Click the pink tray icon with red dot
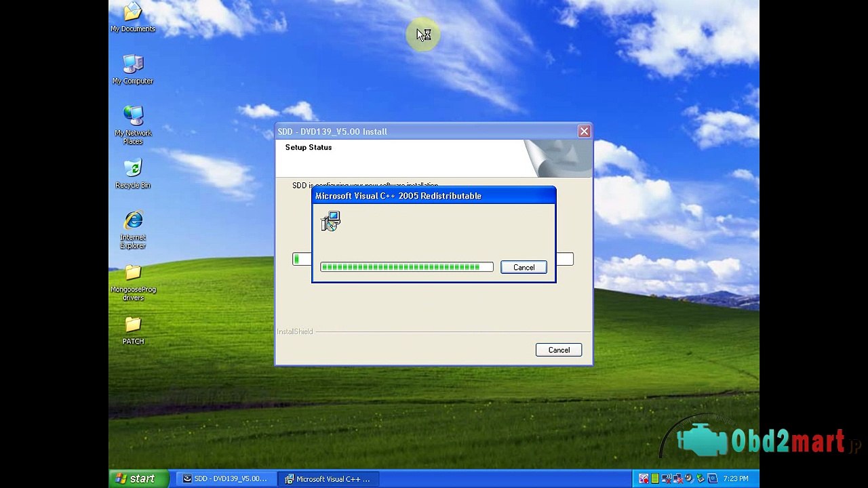The height and width of the screenshot is (488, 868). [x=644, y=479]
